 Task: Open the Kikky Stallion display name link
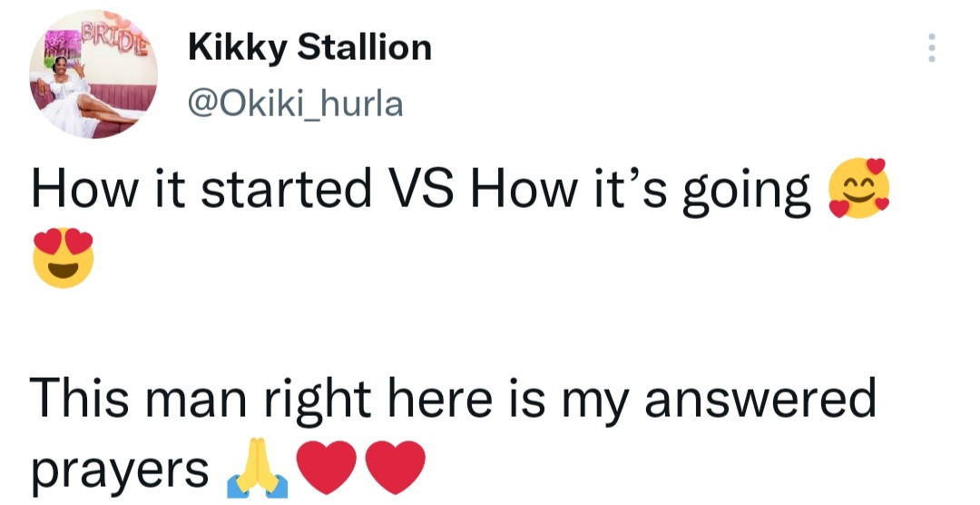309,47
